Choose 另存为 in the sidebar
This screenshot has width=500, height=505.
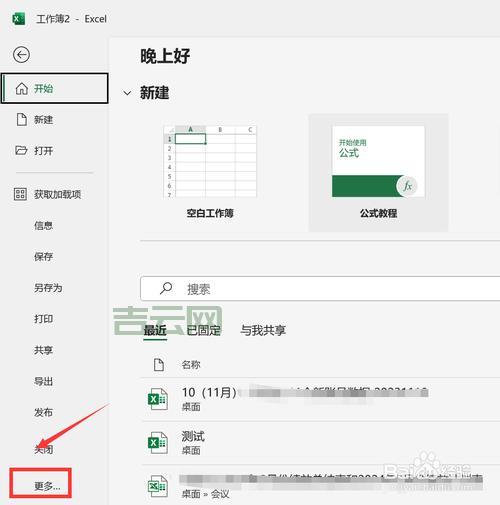click(x=48, y=288)
